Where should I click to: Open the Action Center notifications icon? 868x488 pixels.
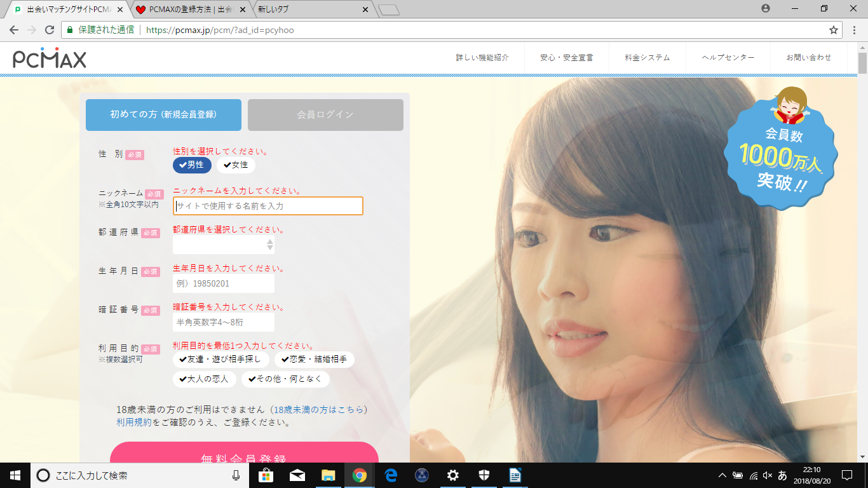847,475
